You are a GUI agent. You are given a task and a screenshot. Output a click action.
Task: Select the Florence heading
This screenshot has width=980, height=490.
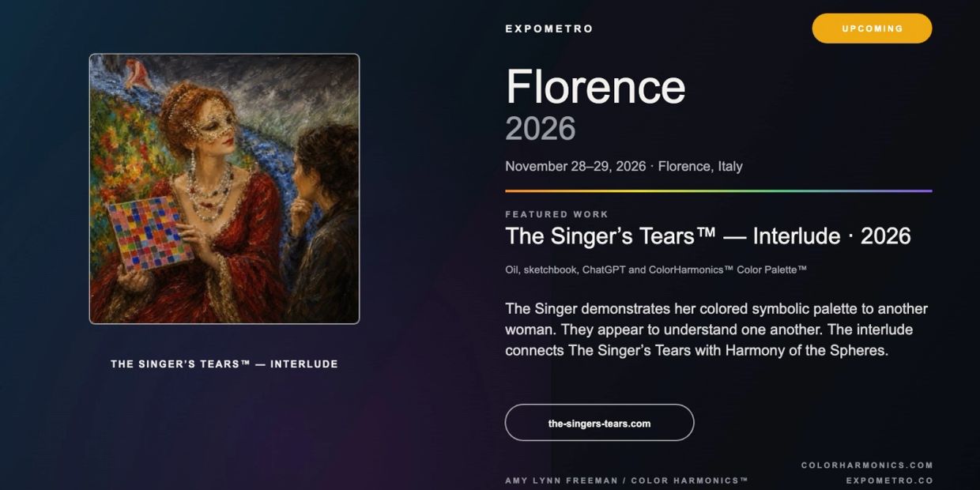(596, 86)
